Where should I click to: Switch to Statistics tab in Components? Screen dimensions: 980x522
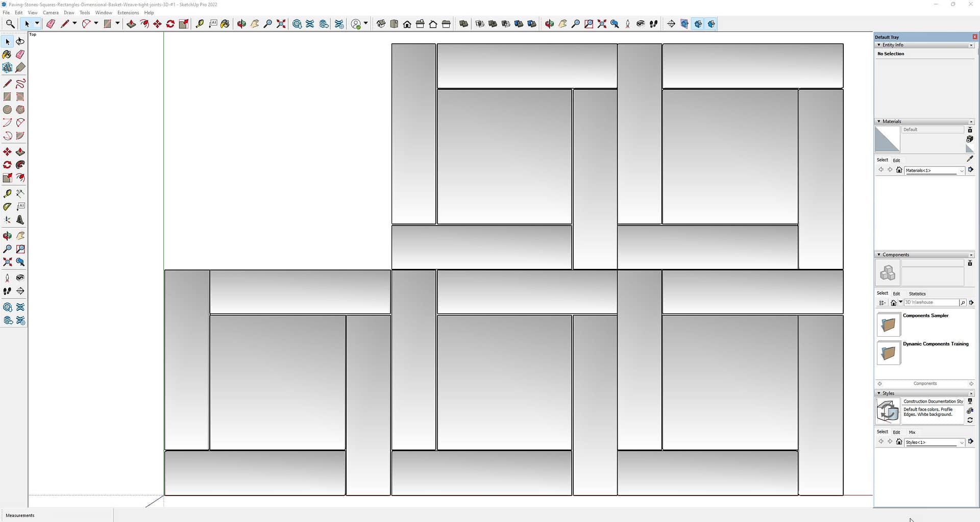pyautogui.click(x=917, y=293)
